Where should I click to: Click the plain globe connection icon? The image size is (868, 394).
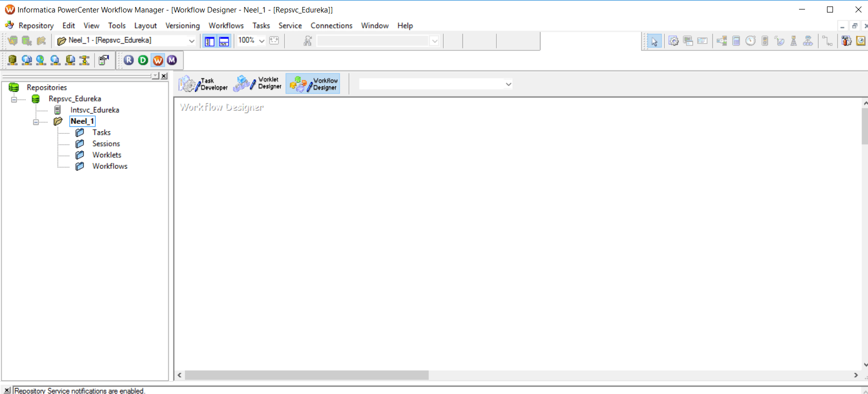click(41, 60)
